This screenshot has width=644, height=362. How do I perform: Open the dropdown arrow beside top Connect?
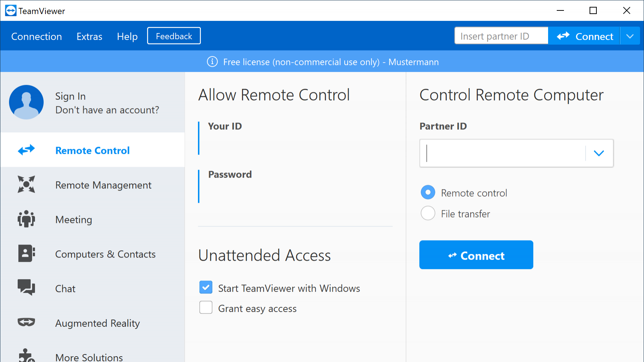coord(630,36)
